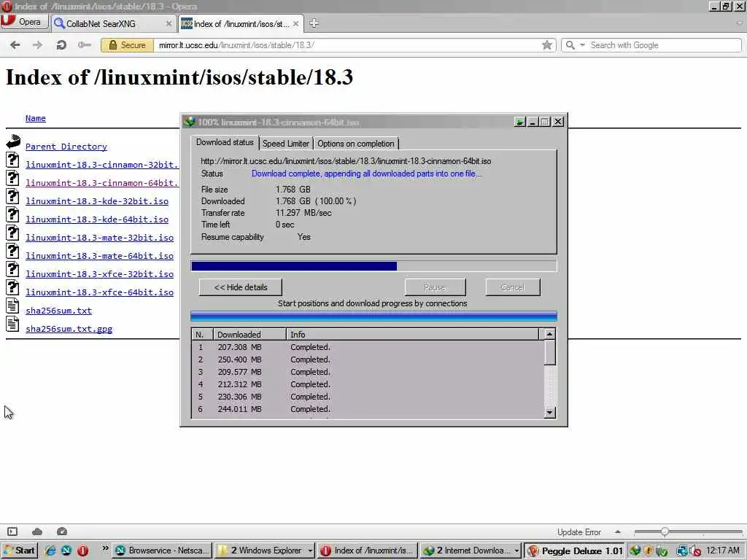
Task: Click Opera Link cloud icon in status bar
Action: coord(37,532)
